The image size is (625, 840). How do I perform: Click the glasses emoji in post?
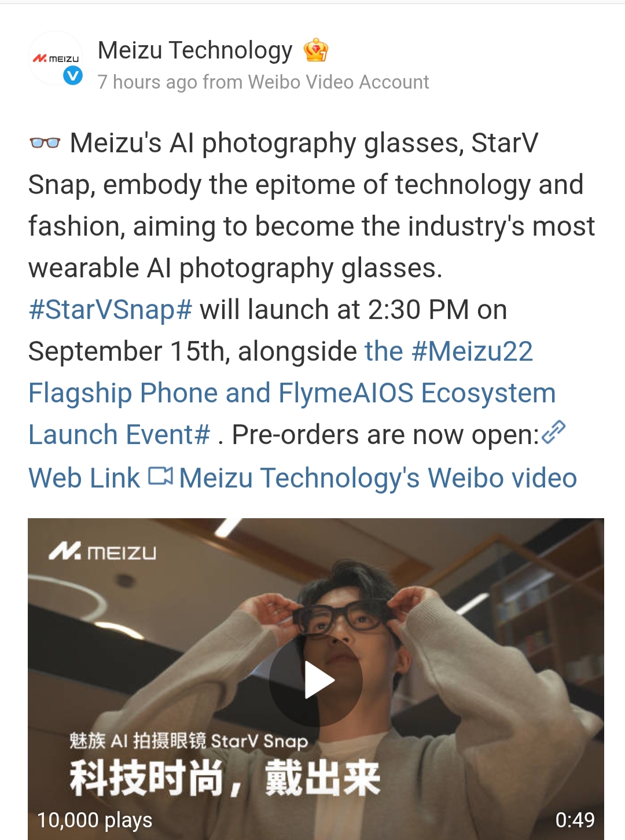tap(45, 142)
